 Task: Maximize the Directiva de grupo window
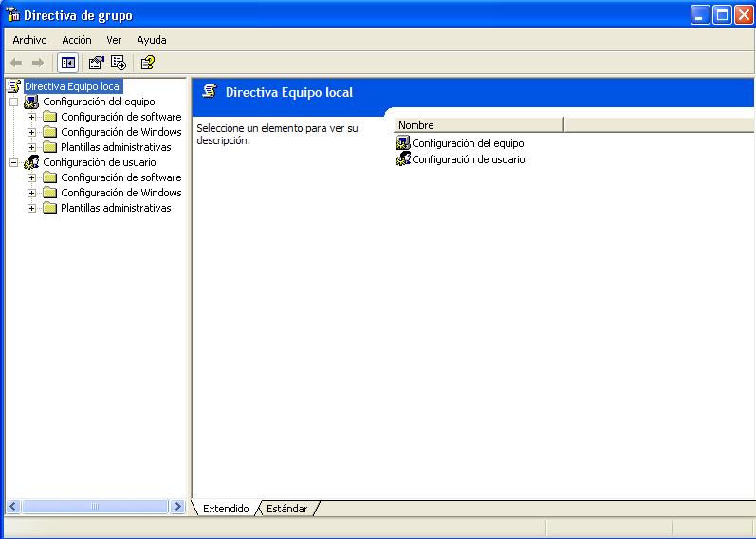point(722,15)
